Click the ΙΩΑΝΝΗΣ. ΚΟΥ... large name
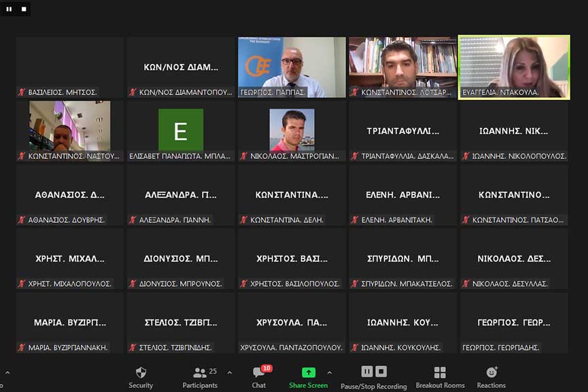The height and width of the screenshot is (392, 588). (402, 323)
